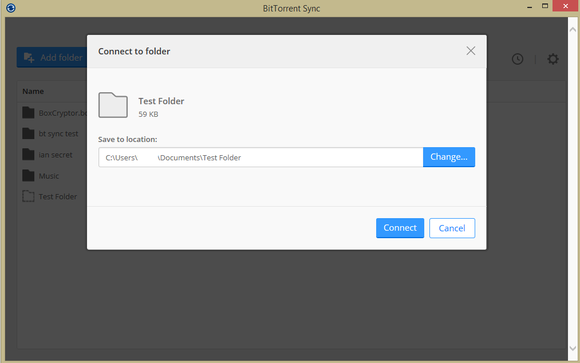Viewport: 580px width, 363px height.
Task: Select the Test Folder icon in the dialog
Action: 113,105
